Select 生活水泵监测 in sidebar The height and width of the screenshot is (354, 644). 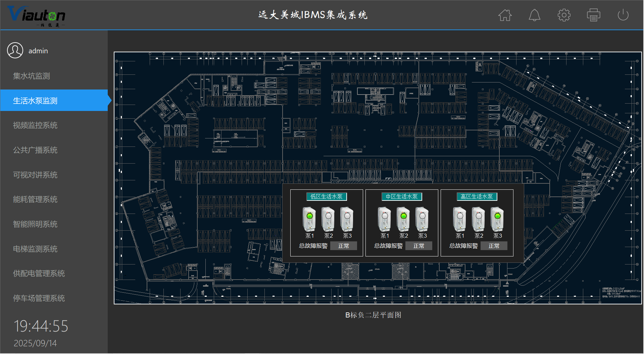pos(35,101)
